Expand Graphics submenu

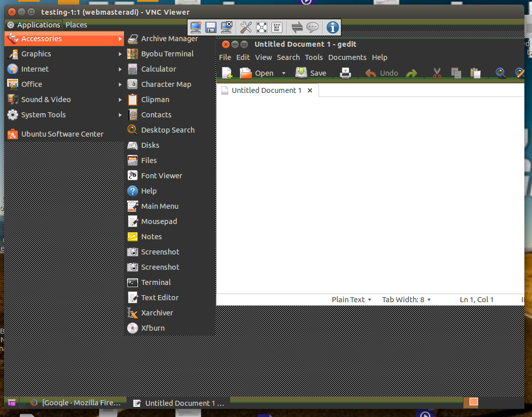click(64, 53)
